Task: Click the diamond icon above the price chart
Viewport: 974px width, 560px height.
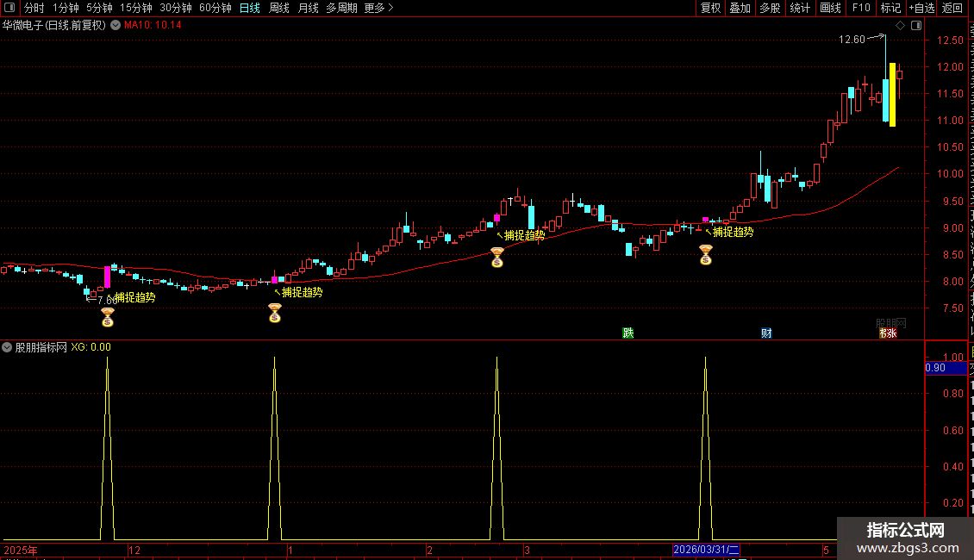Action: pyautogui.click(x=900, y=26)
